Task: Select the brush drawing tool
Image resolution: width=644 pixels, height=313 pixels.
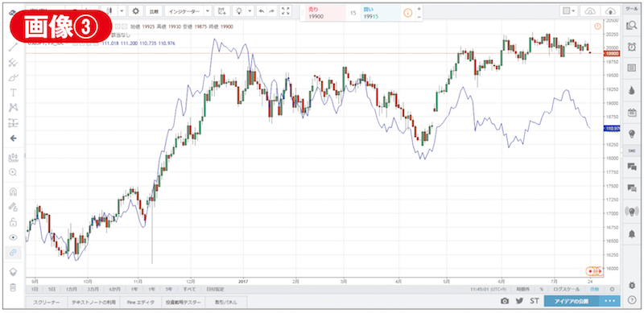Action: [13, 77]
